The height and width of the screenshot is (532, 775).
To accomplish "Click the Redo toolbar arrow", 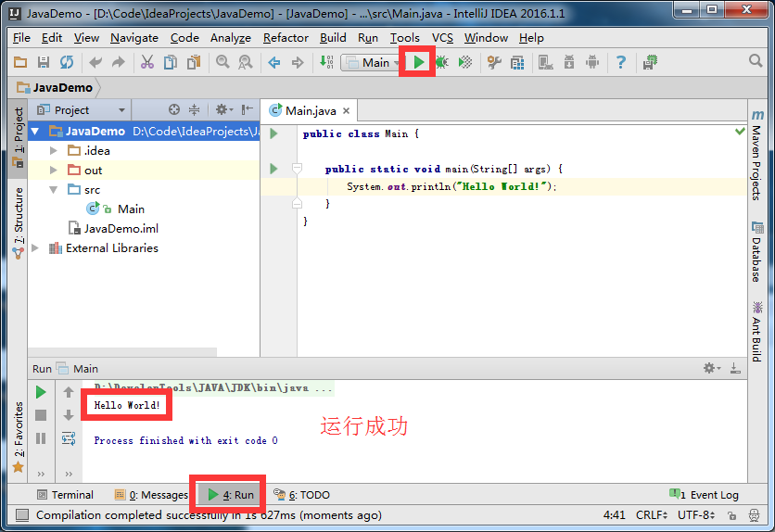I will click(x=119, y=62).
